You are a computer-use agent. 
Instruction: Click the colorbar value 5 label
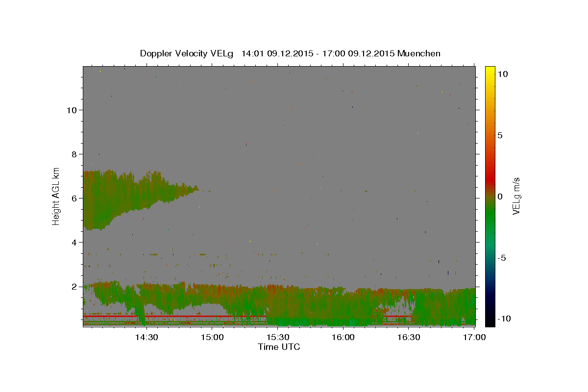[x=500, y=135]
